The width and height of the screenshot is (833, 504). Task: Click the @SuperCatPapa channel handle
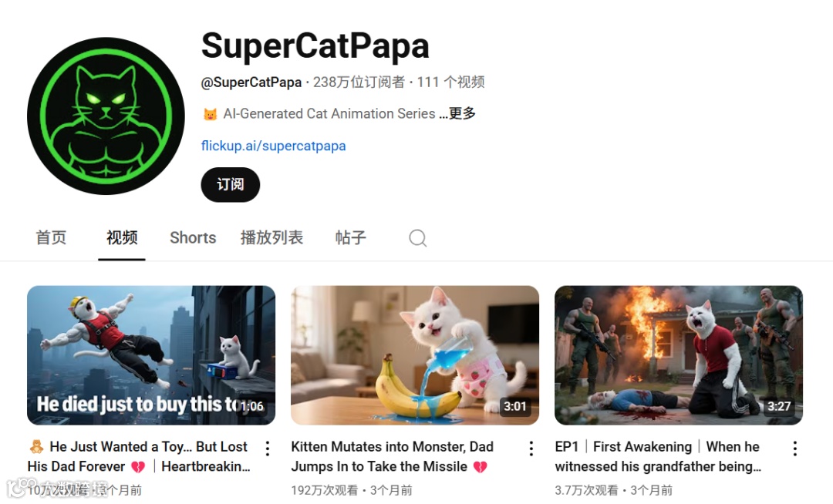click(251, 82)
